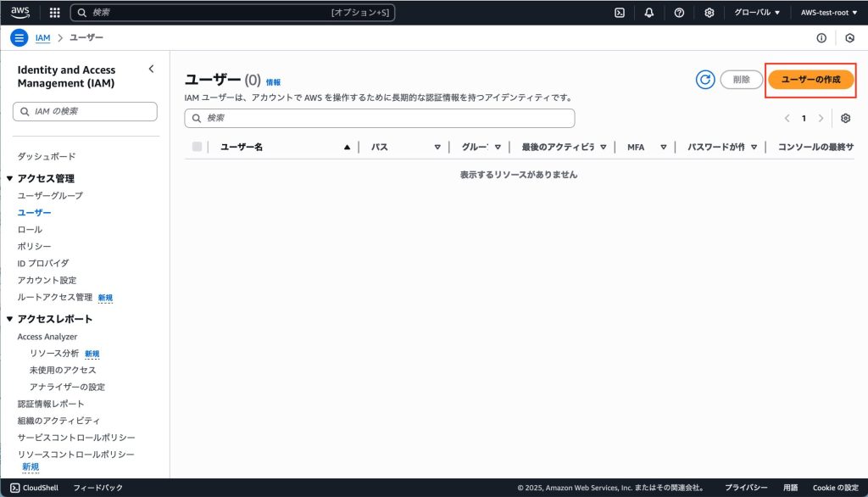Sort the MFA column

663,147
